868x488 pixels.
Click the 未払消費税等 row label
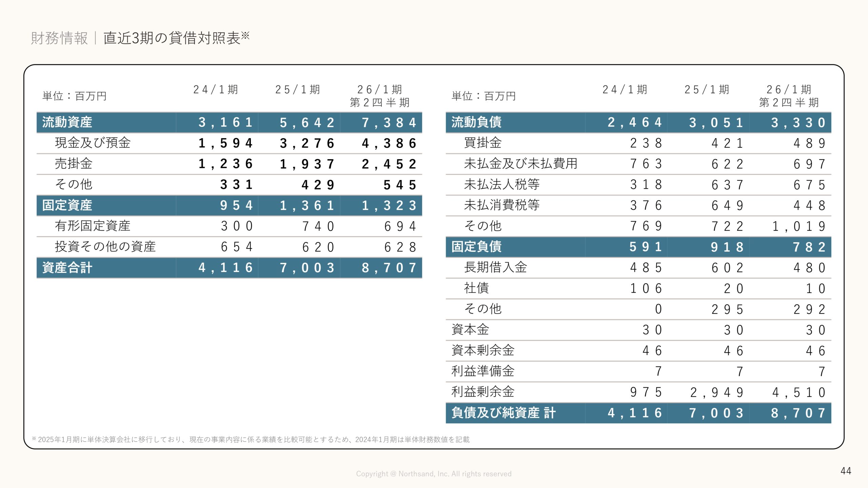coord(502,205)
